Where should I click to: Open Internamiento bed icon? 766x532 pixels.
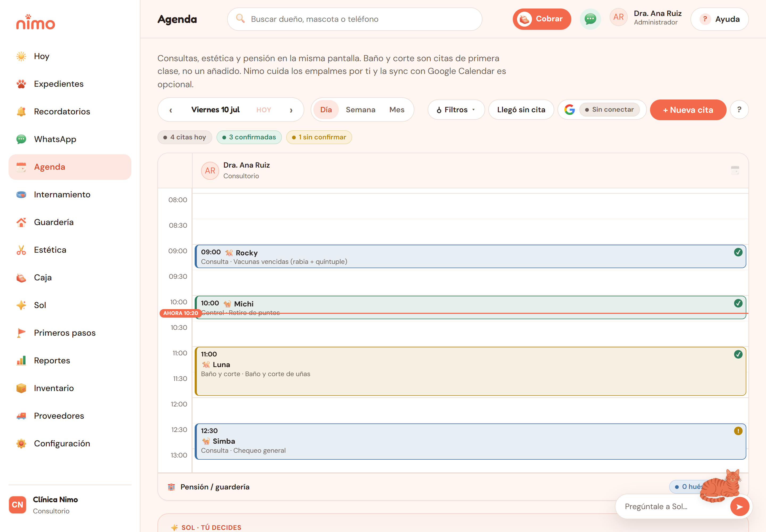tap(21, 195)
